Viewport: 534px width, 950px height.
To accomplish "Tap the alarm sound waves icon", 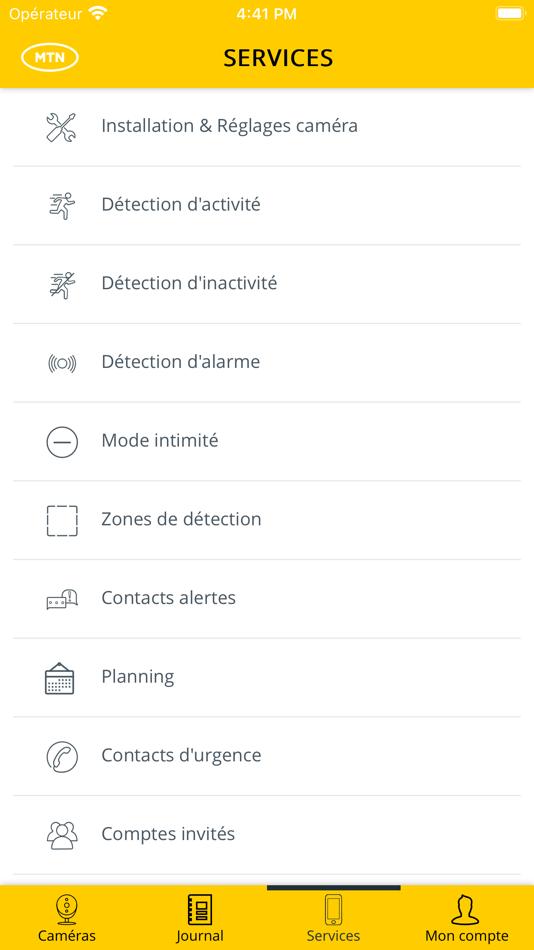I will [x=62, y=363].
